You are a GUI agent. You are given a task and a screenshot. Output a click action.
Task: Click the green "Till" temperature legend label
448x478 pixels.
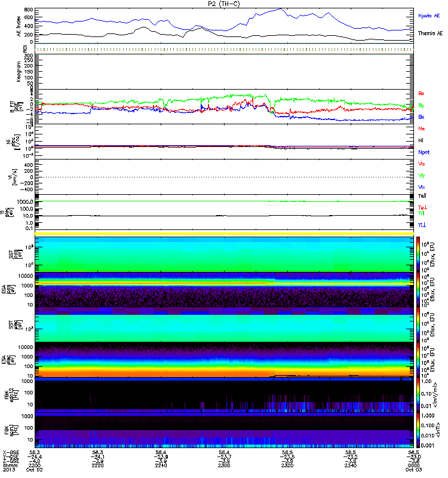click(421, 213)
